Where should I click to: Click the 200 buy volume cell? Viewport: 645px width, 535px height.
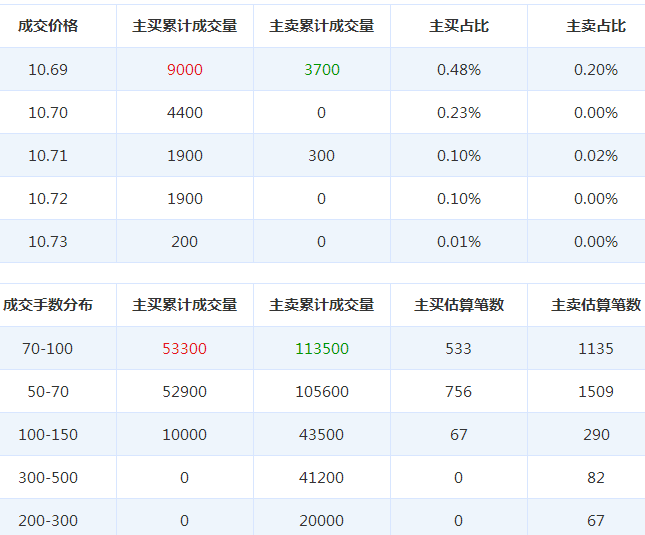[x=185, y=242]
